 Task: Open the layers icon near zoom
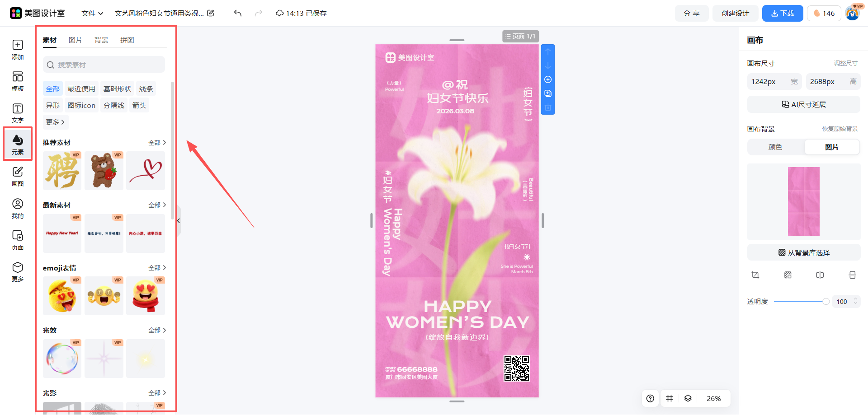(x=688, y=398)
